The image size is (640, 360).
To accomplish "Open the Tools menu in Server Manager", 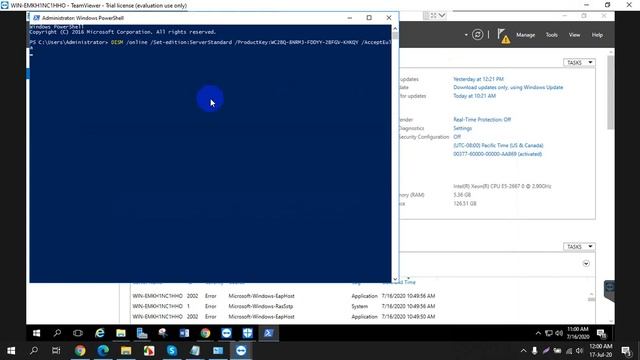I will pos(551,35).
